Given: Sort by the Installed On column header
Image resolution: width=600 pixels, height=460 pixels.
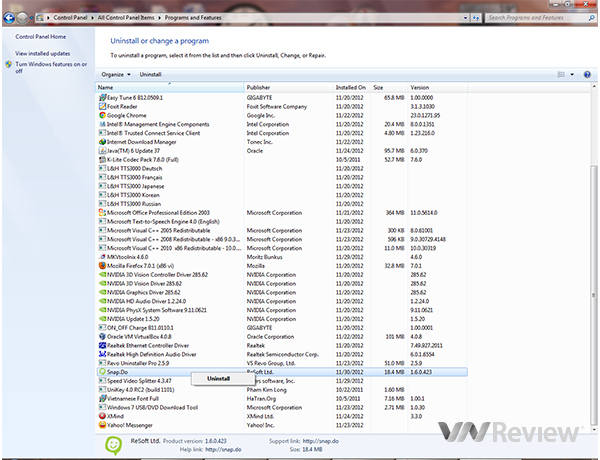Looking at the screenshot, I should coord(351,87).
